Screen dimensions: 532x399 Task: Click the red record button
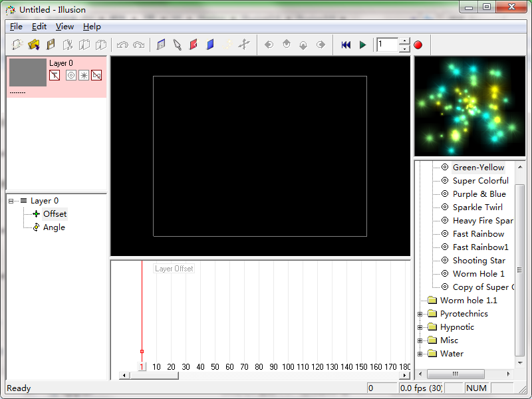[418, 45]
